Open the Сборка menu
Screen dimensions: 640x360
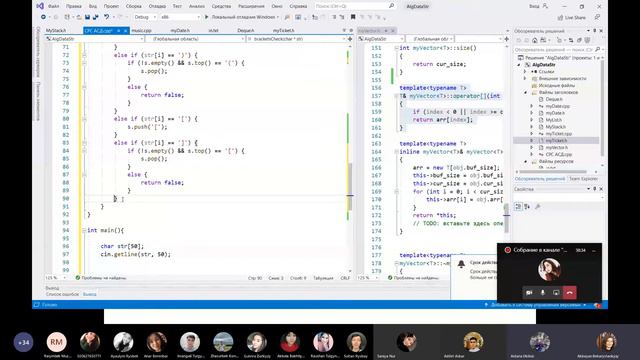point(133,7)
